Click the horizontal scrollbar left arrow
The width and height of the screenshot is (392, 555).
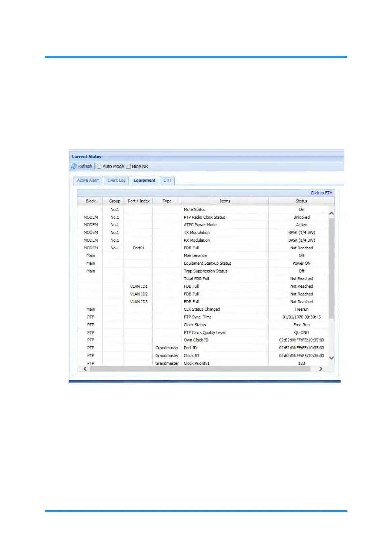click(x=85, y=369)
